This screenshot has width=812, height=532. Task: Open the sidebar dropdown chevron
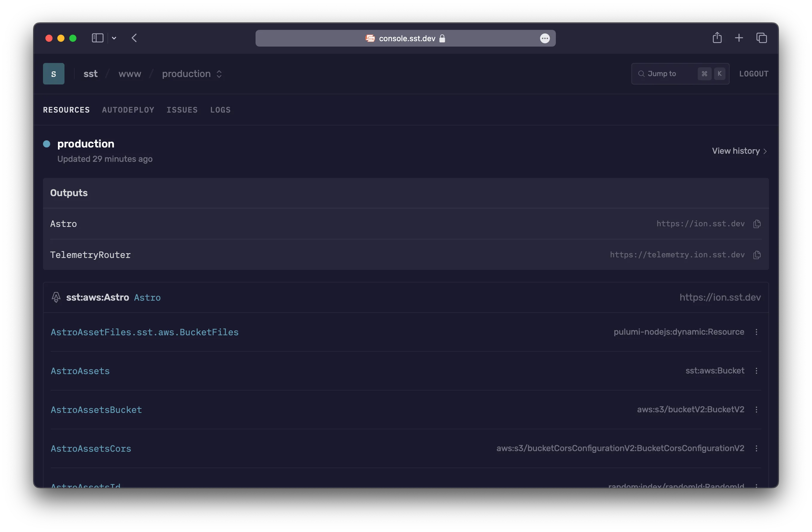tap(114, 38)
